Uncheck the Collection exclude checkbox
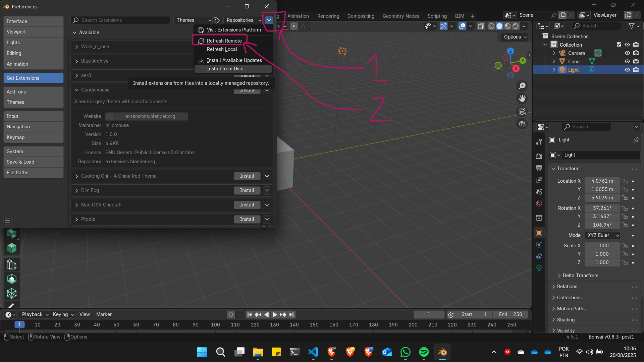This screenshot has width=644, height=362. 619,45
